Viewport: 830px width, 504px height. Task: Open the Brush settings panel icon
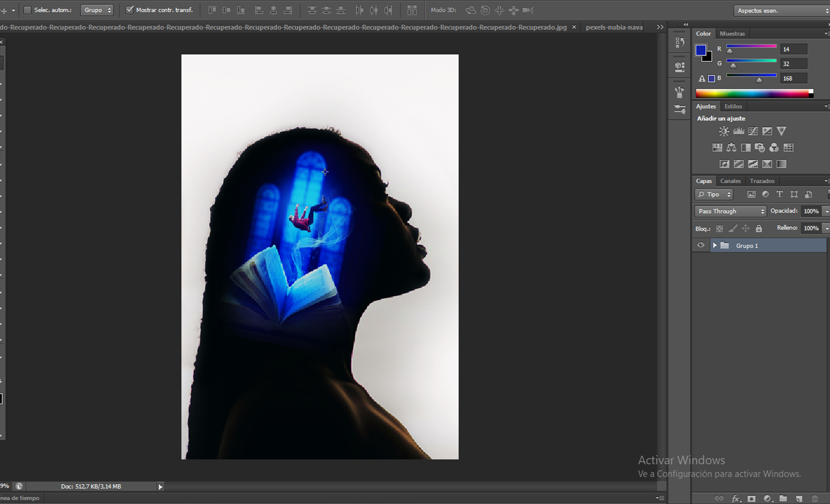point(680,109)
